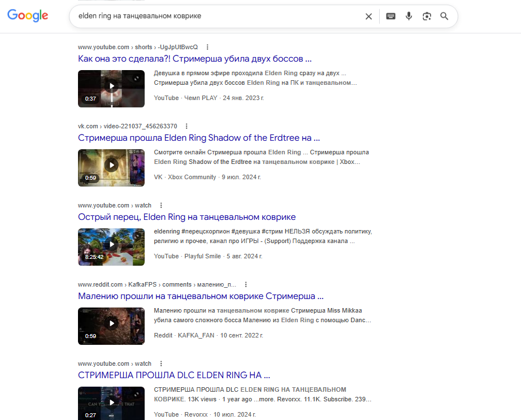The height and width of the screenshot is (420, 521).
Task: Open more options for the youtube shorts result
Action: click(x=207, y=47)
